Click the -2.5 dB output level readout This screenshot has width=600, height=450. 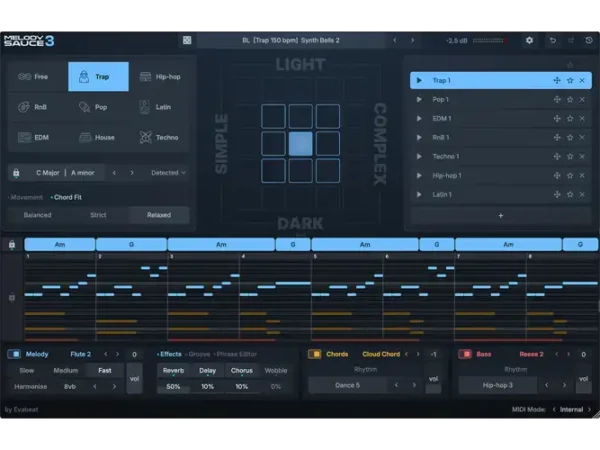coord(457,41)
